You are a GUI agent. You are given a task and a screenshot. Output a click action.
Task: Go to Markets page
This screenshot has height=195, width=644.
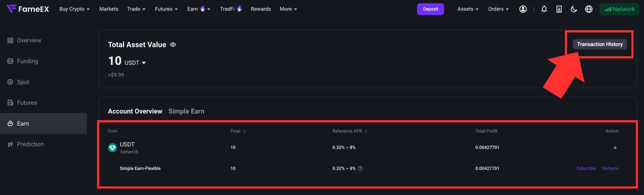(x=108, y=9)
